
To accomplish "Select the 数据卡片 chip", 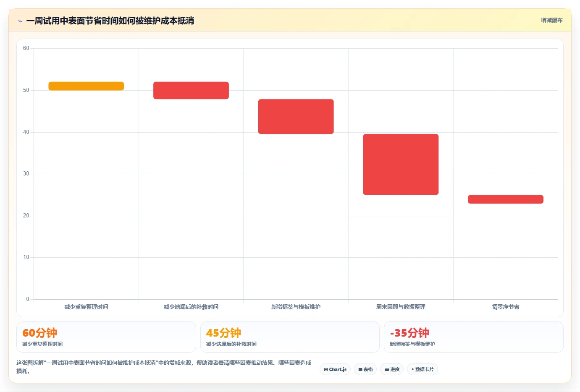I will pyautogui.click(x=422, y=369).
